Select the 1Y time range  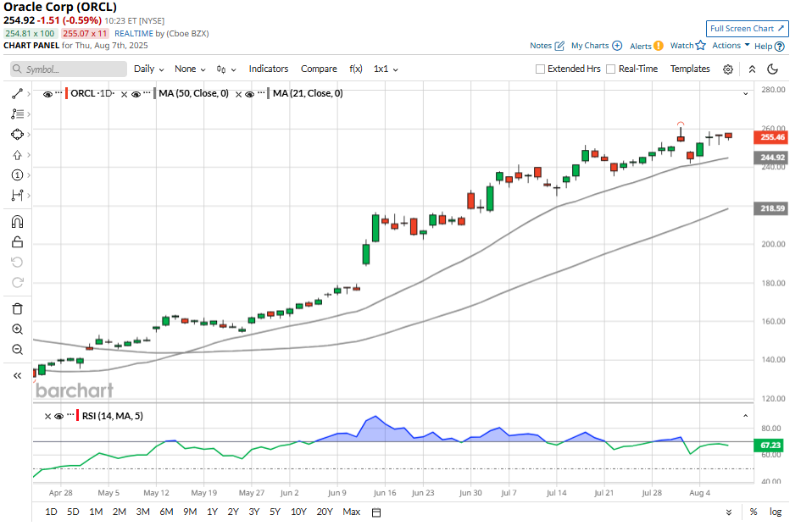point(212,512)
